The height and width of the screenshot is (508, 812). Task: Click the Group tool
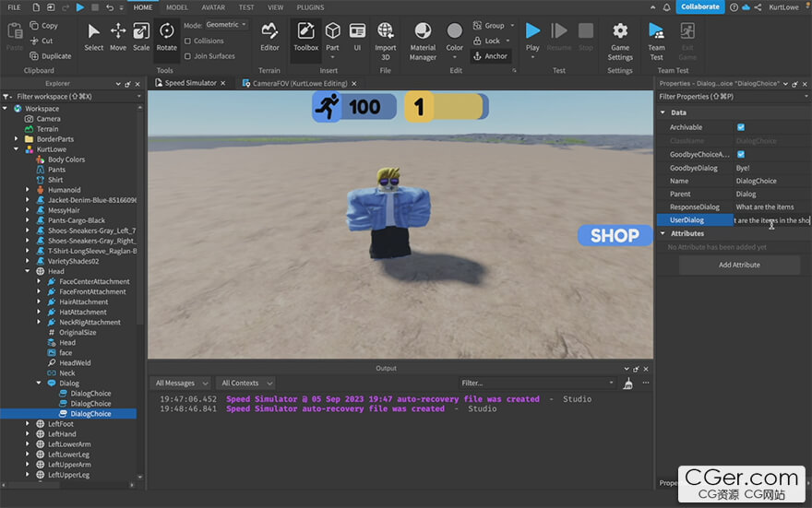click(x=489, y=25)
